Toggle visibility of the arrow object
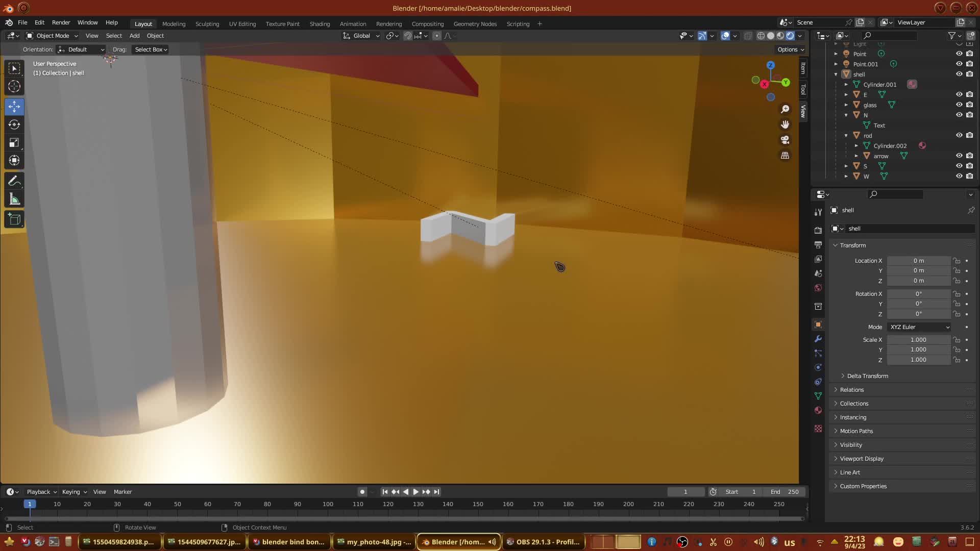This screenshot has width=980, height=551. coord(959,156)
